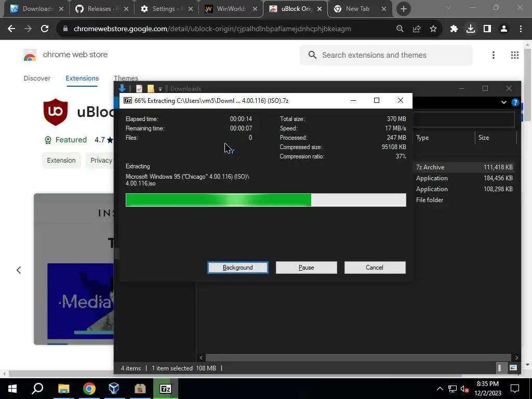The height and width of the screenshot is (399, 532).
Task: Click the Background button in 7-Zip dialog
Action: coord(237,268)
